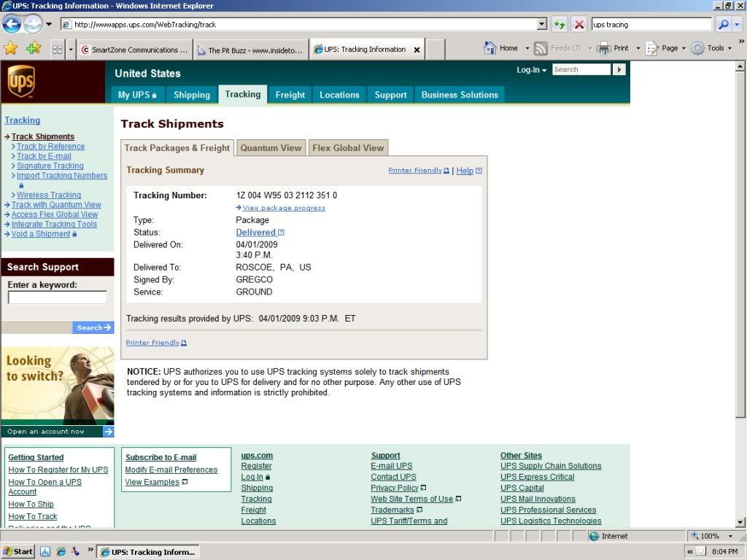
Task: Click the Enter a keyword input field
Action: [x=57, y=297]
